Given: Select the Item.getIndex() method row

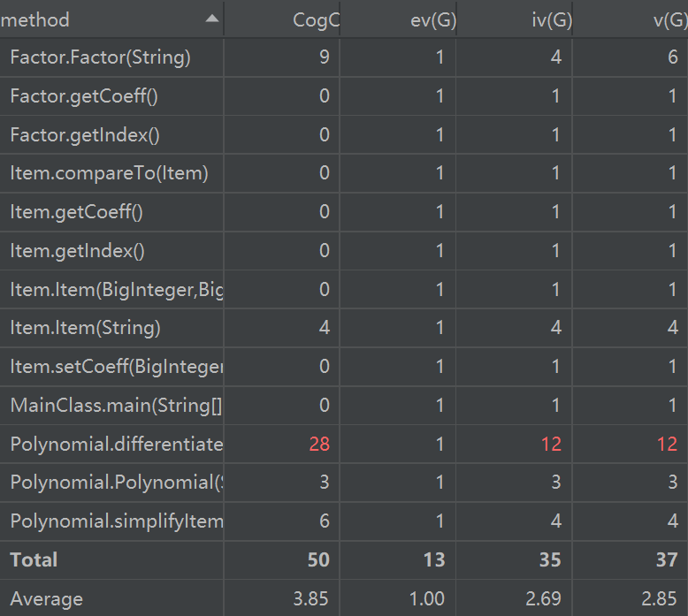Looking at the screenshot, I should pyautogui.click(x=344, y=251).
